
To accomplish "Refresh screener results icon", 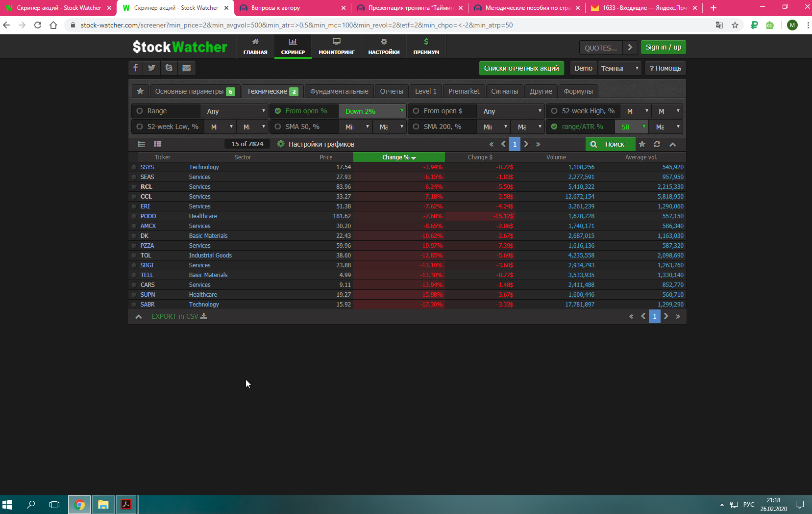I will 657,144.
